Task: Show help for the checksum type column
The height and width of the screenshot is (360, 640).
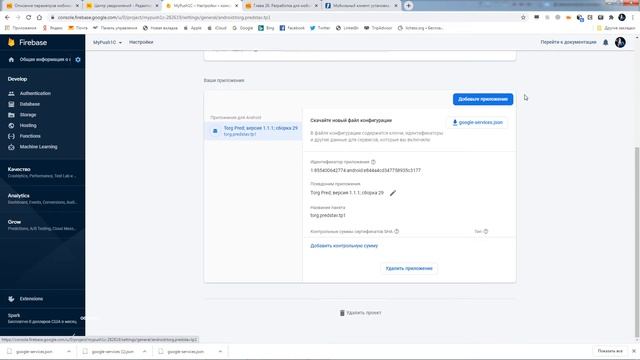Action: click(x=486, y=231)
